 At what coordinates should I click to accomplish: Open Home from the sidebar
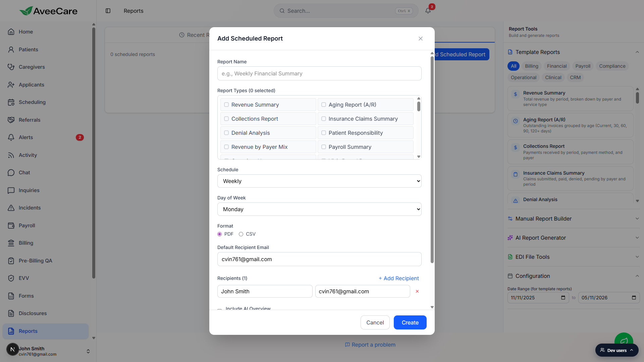[45, 32]
